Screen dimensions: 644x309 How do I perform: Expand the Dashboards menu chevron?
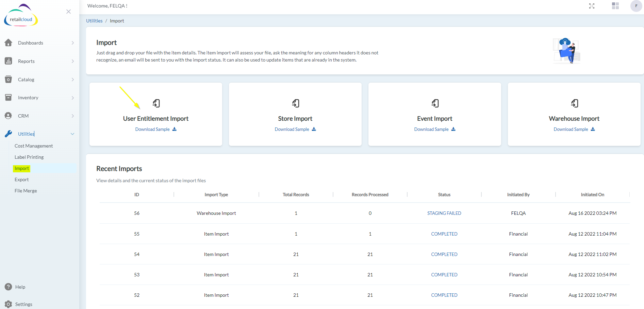click(x=73, y=43)
